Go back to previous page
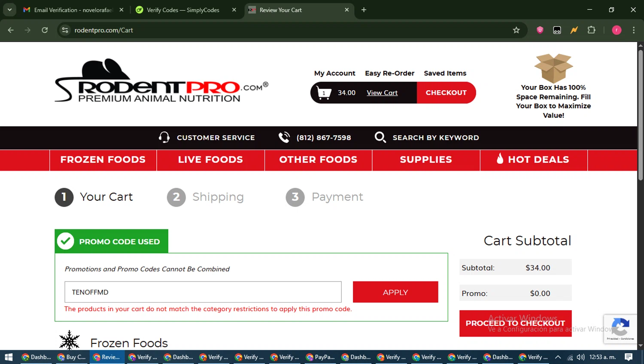The height and width of the screenshot is (364, 644). click(11, 30)
